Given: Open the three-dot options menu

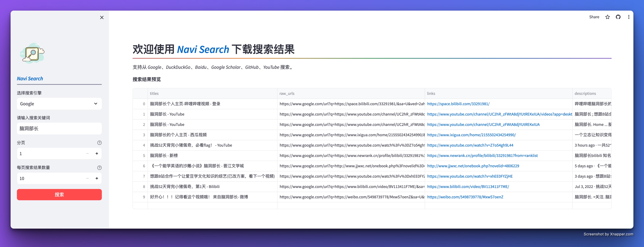Looking at the screenshot, I should click(x=628, y=17).
